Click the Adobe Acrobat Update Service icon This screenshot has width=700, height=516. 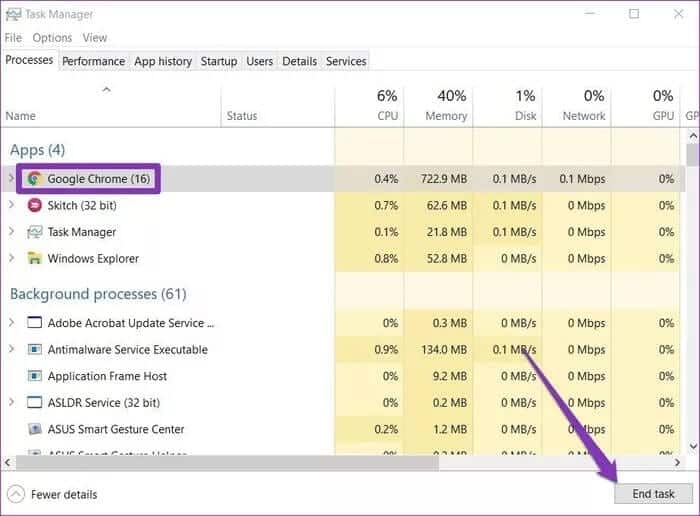tap(34, 322)
